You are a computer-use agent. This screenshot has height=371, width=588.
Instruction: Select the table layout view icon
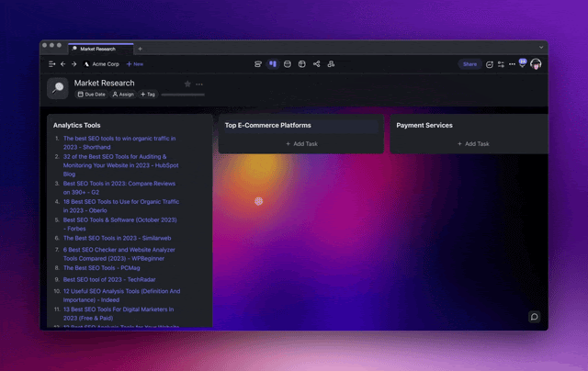(x=302, y=64)
